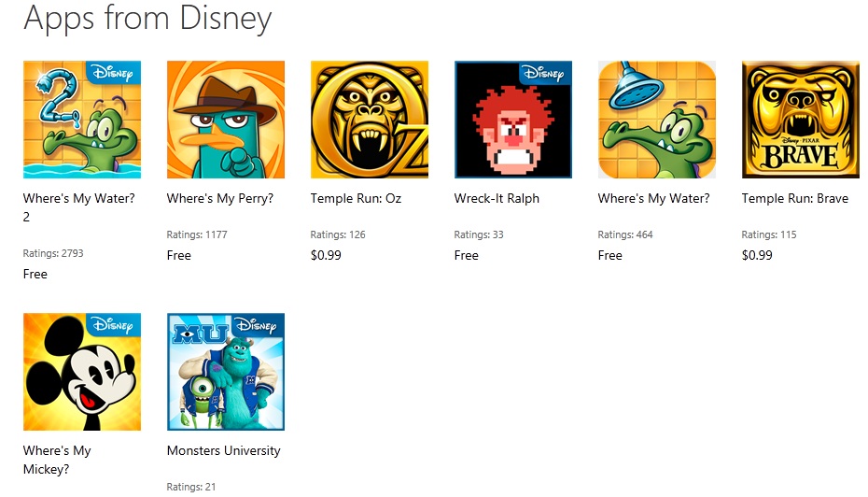
Task: Open the Temple Run: Brave bear icon
Action: click(x=801, y=120)
